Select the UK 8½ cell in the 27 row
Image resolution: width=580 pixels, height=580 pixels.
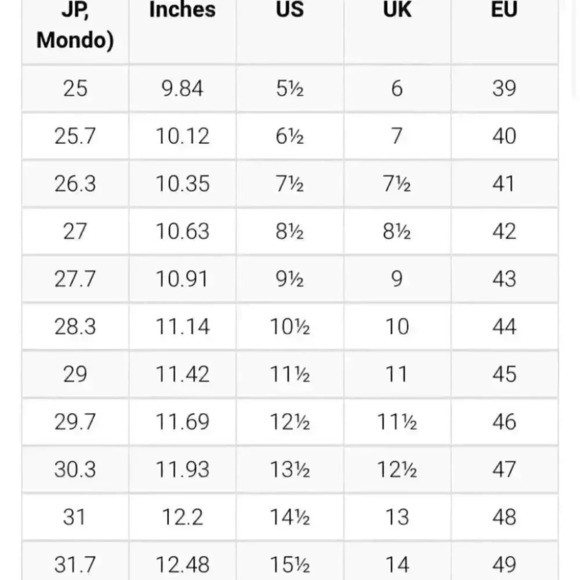(397, 232)
